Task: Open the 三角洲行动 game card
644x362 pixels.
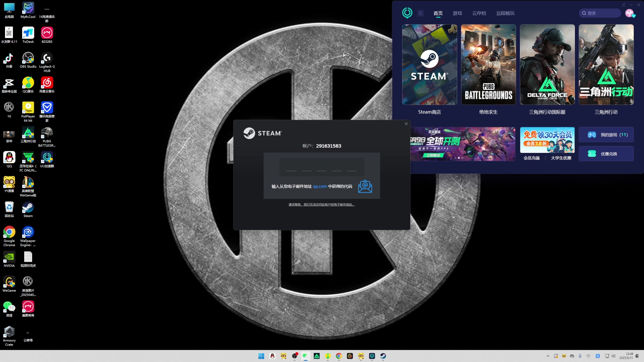Action: [x=606, y=64]
